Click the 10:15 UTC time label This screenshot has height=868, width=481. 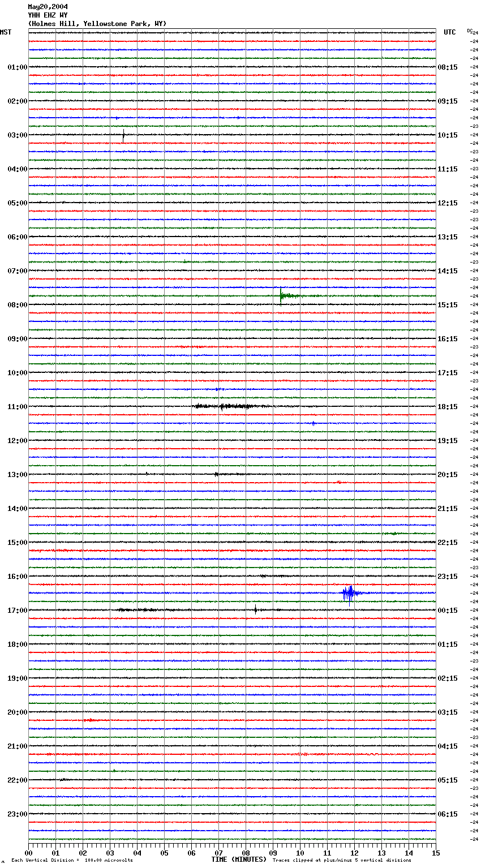coord(448,135)
